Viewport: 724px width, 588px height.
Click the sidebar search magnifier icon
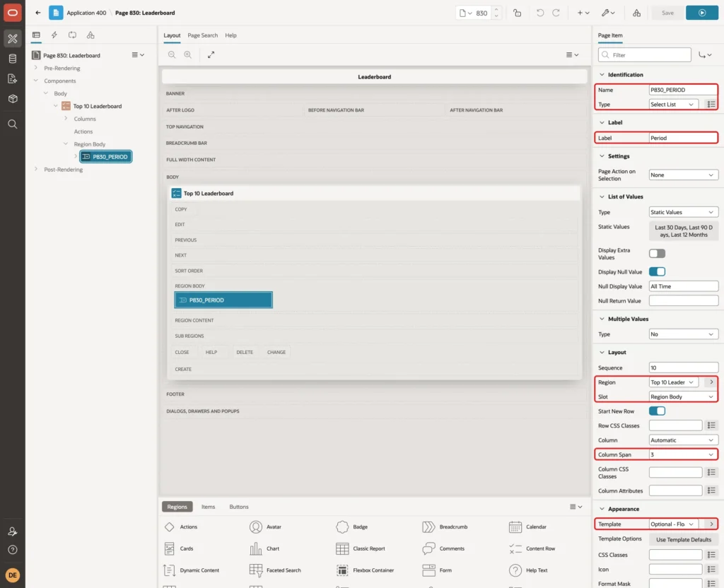(x=13, y=124)
